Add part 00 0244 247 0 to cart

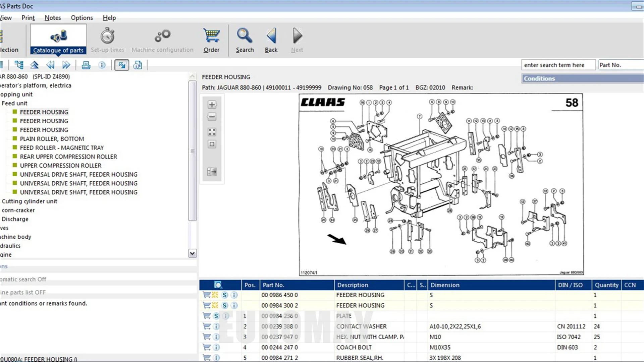[x=207, y=347]
